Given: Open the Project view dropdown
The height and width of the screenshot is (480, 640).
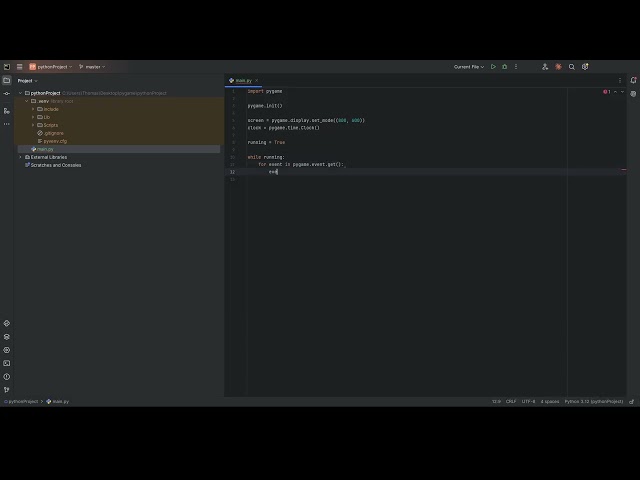Looking at the screenshot, I should (x=27, y=81).
